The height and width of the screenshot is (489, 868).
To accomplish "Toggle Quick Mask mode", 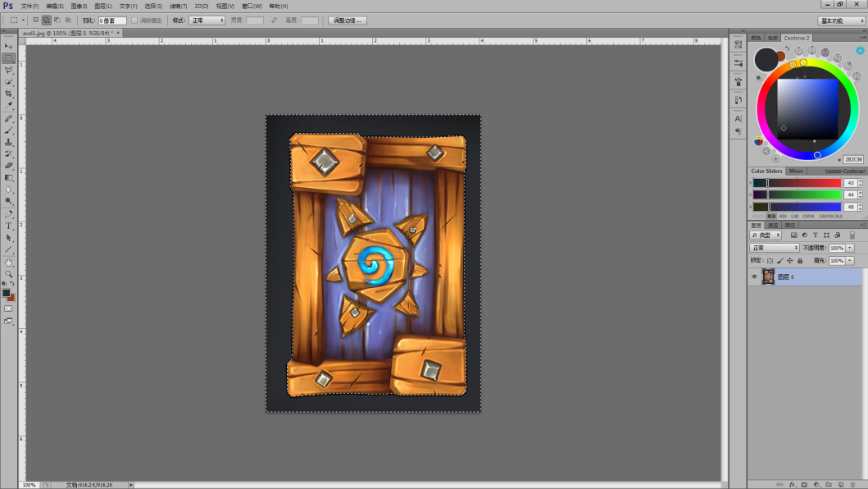I will pos(8,308).
